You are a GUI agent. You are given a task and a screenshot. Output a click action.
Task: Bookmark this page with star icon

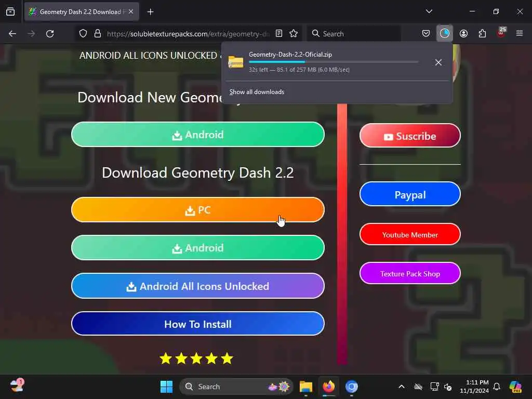click(294, 33)
